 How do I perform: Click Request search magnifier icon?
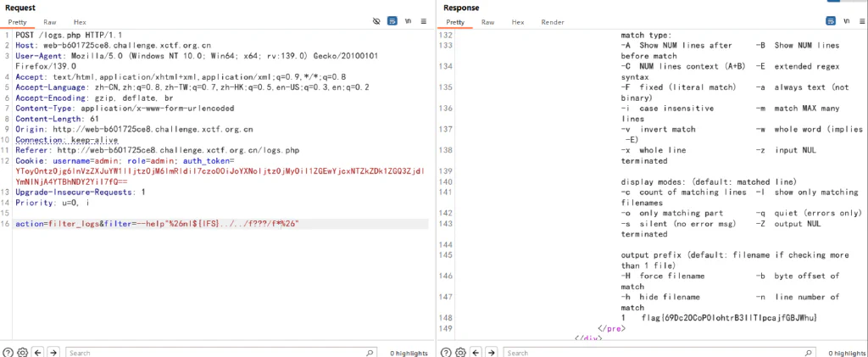pyautogui.click(x=370, y=353)
